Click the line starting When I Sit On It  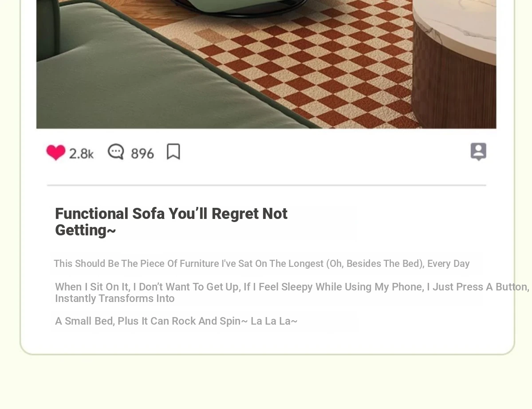(292, 287)
